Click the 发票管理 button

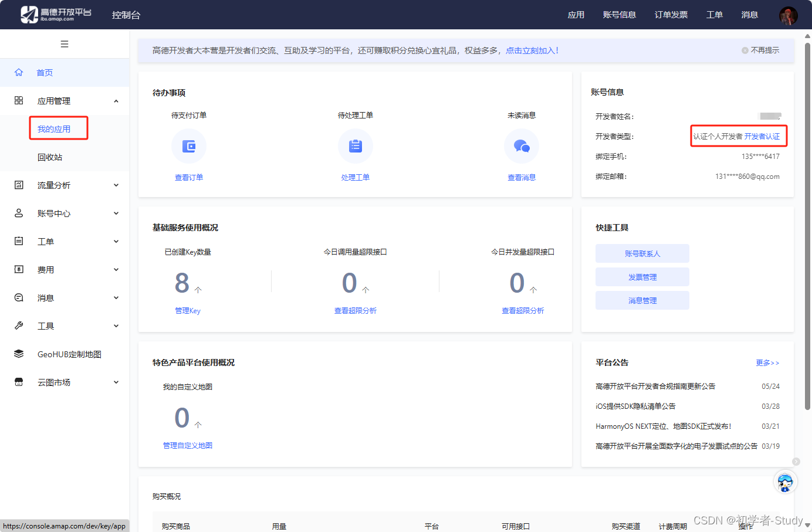[x=642, y=277]
